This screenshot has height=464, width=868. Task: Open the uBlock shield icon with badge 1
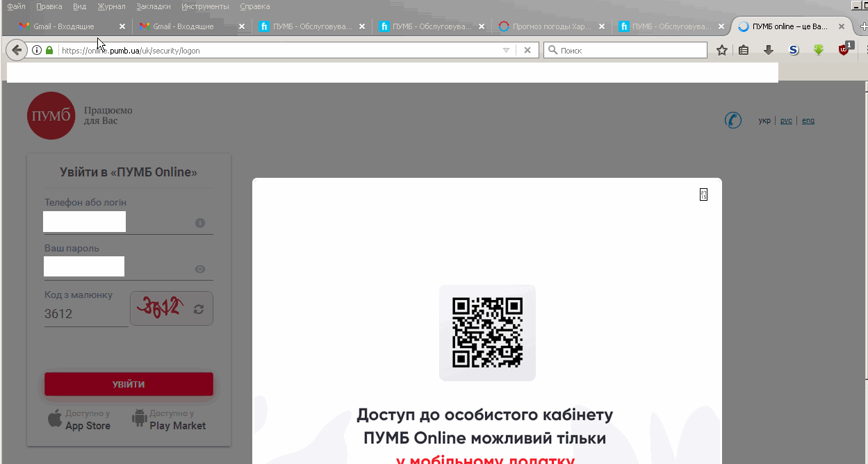(845, 49)
